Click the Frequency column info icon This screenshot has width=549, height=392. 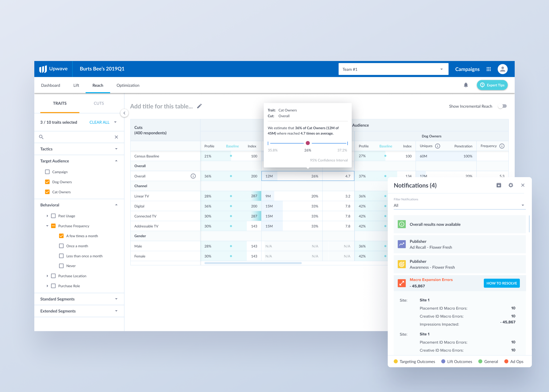pos(502,146)
